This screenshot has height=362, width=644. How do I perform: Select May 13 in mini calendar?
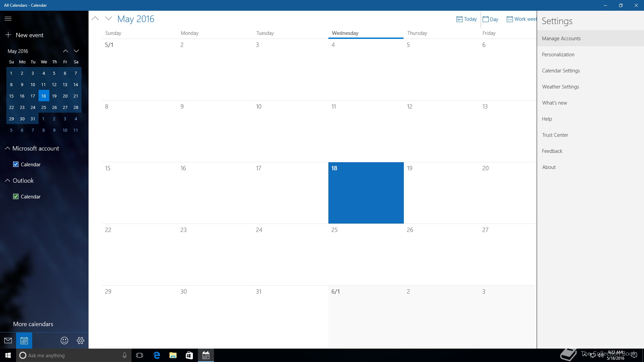(65, 84)
